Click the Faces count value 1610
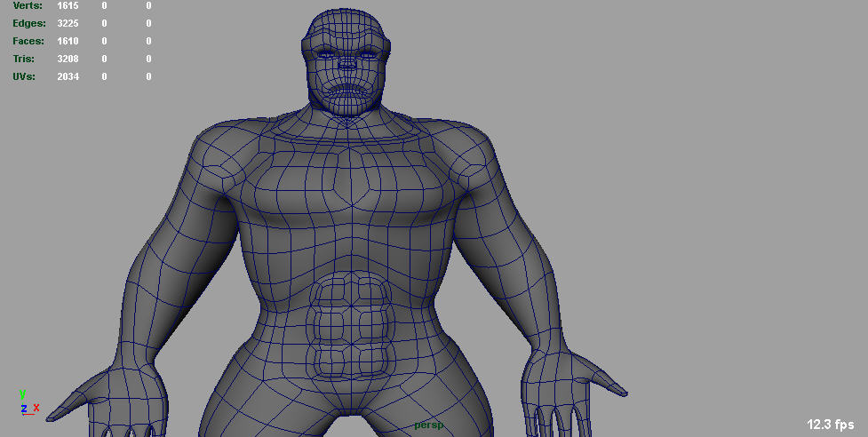 tap(68, 41)
